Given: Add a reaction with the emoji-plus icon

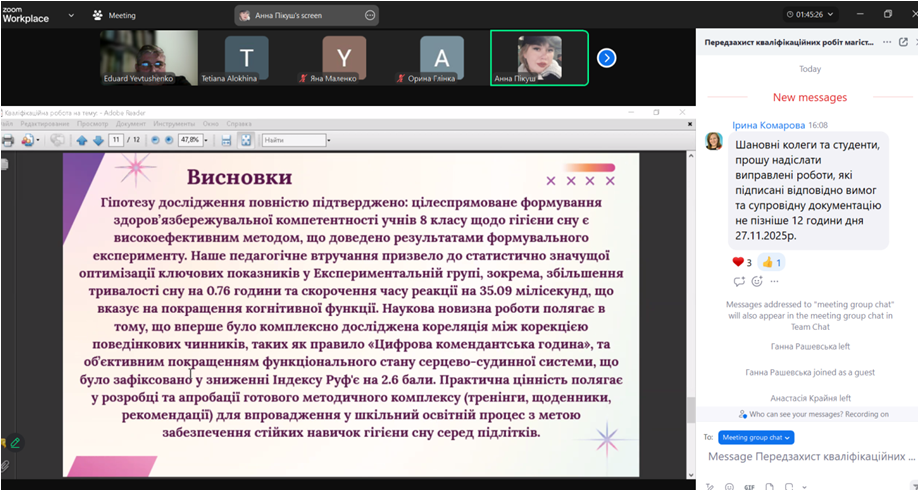Looking at the screenshot, I should [x=757, y=282].
